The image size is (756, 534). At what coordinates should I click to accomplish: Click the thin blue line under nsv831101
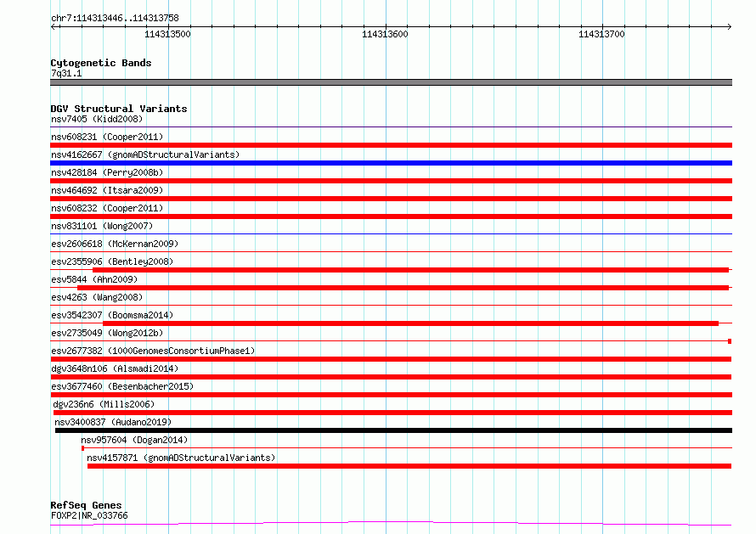391,234
